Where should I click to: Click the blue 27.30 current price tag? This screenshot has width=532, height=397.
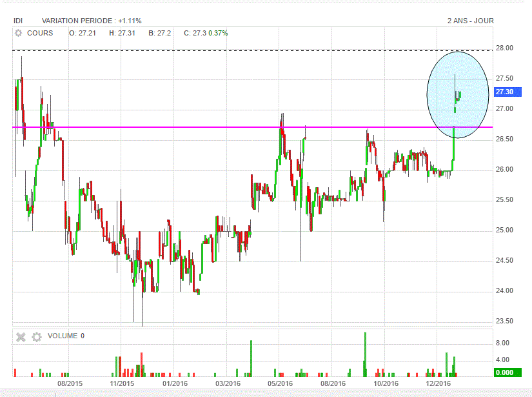pos(507,92)
